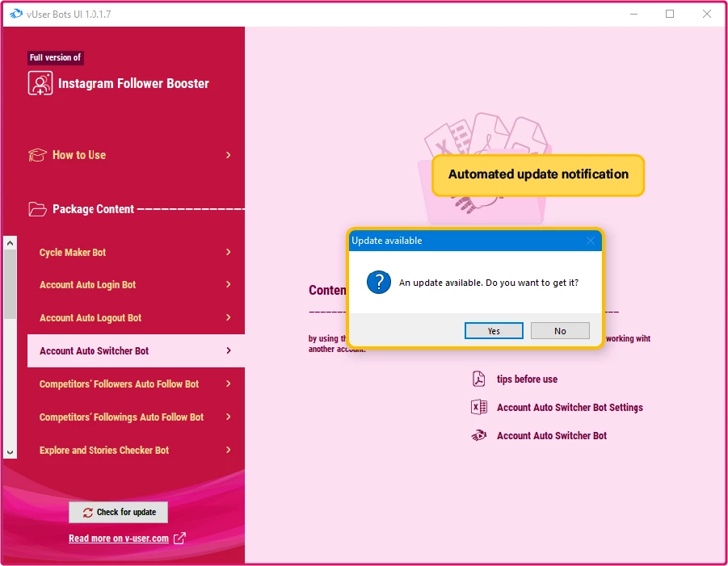Click the sidebar scroll down arrow
728x566 pixels.
coord(11,452)
